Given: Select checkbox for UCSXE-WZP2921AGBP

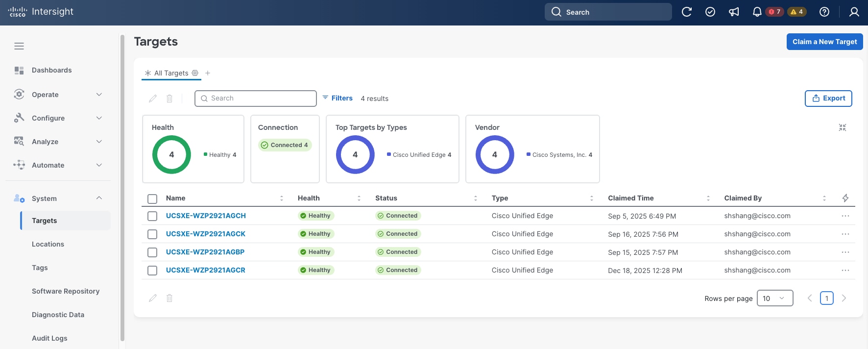Looking at the screenshot, I should pyautogui.click(x=152, y=252).
